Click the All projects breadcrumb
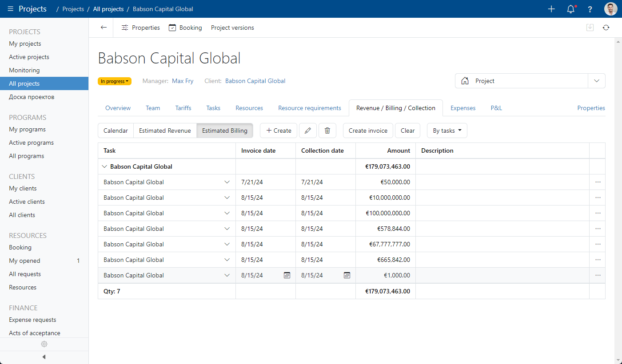 108,9
